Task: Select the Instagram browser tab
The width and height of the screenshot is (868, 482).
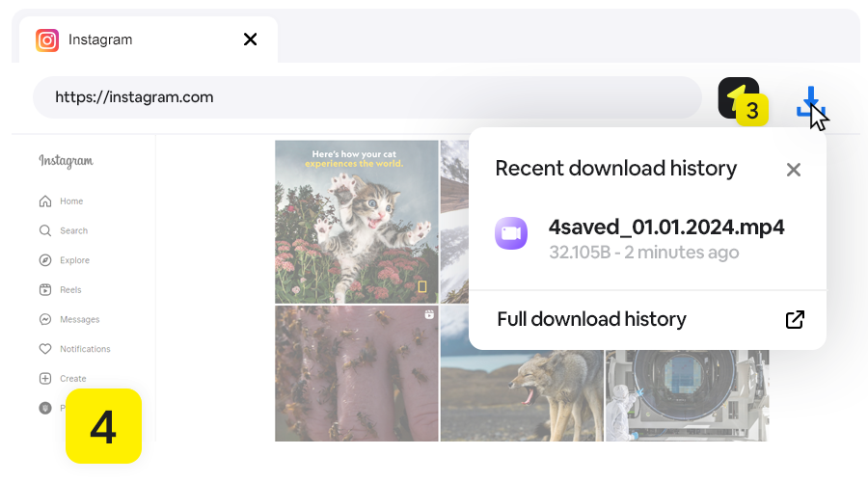Action: click(135, 40)
